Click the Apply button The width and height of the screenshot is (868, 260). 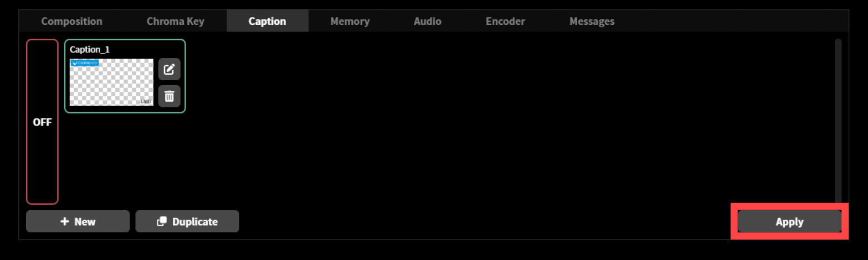pos(789,222)
